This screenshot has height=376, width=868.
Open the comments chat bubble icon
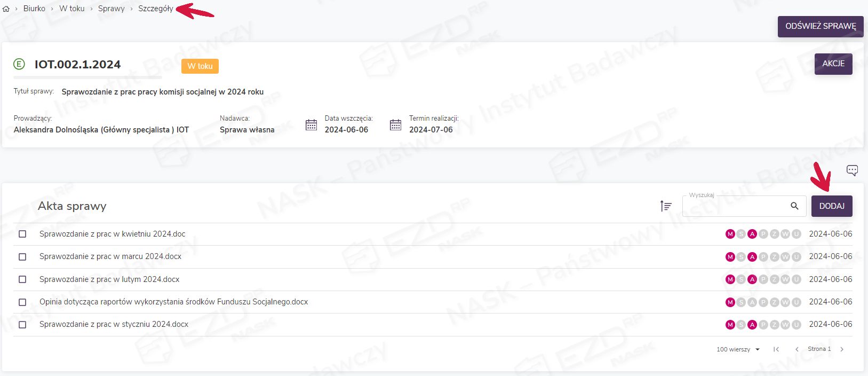[852, 170]
